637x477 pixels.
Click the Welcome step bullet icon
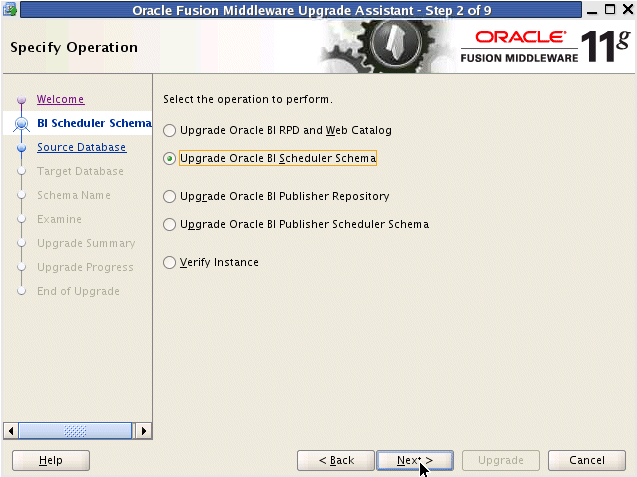(x=22, y=100)
